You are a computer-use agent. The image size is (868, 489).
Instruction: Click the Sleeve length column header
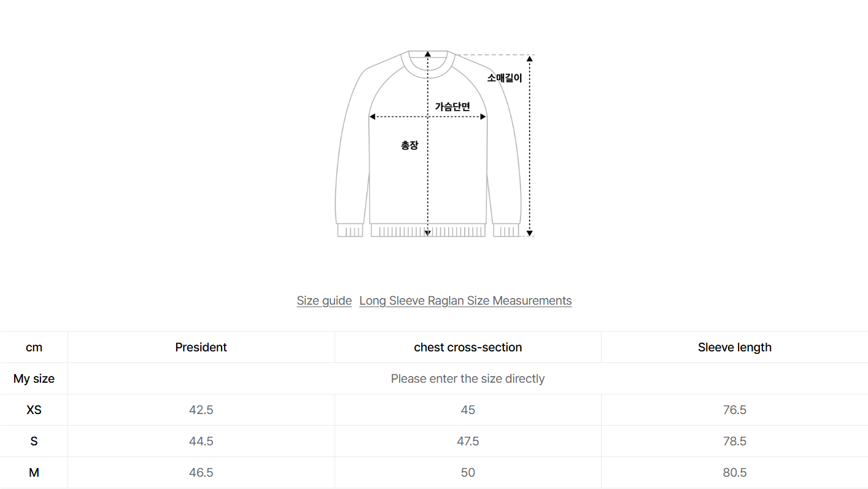click(x=734, y=347)
